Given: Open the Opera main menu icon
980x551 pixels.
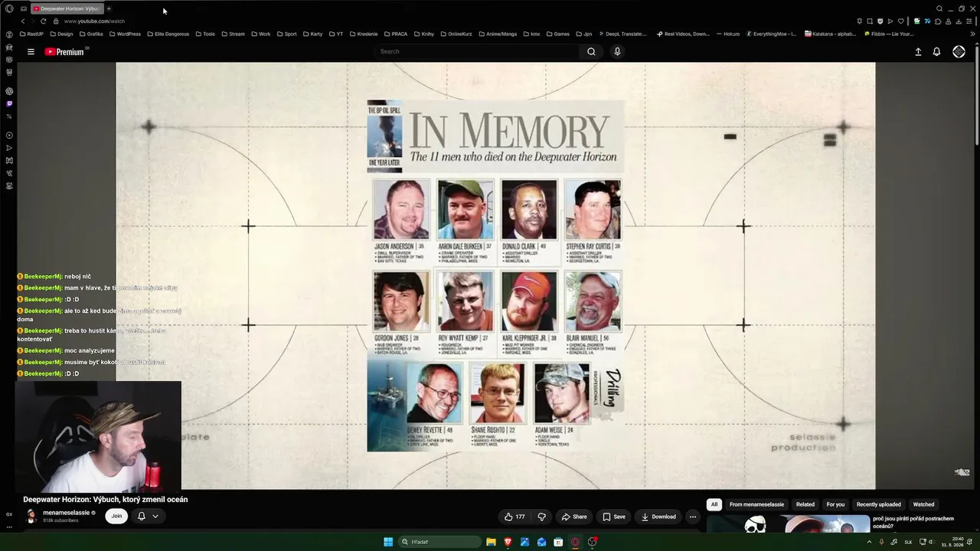Looking at the screenshot, I should point(9,8).
